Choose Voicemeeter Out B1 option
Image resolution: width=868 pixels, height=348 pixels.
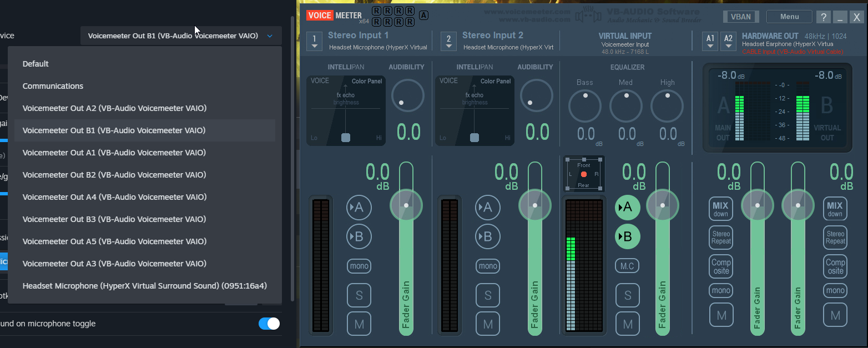click(145, 130)
